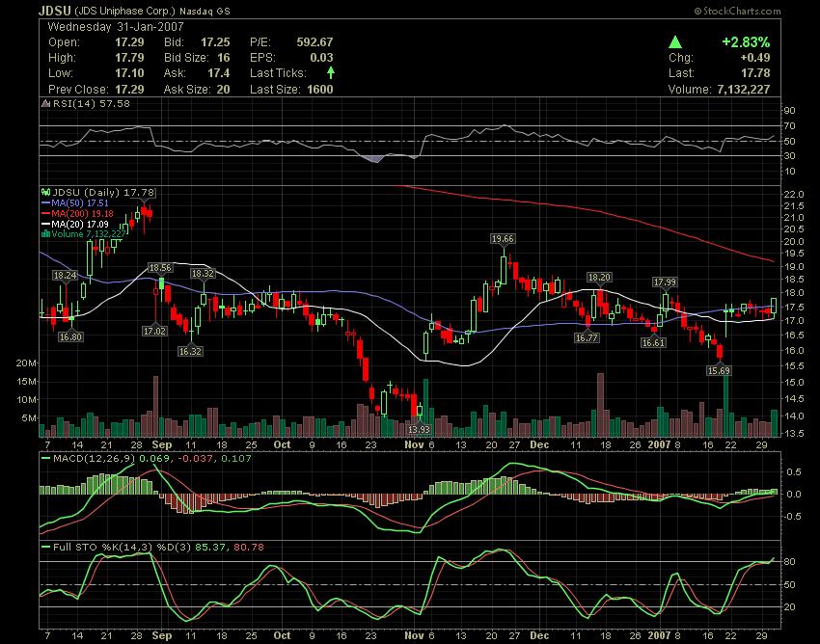The width and height of the screenshot is (820, 644).
Task: Click the date 'Wednesday 31-Jan-2007'
Action: (x=116, y=27)
